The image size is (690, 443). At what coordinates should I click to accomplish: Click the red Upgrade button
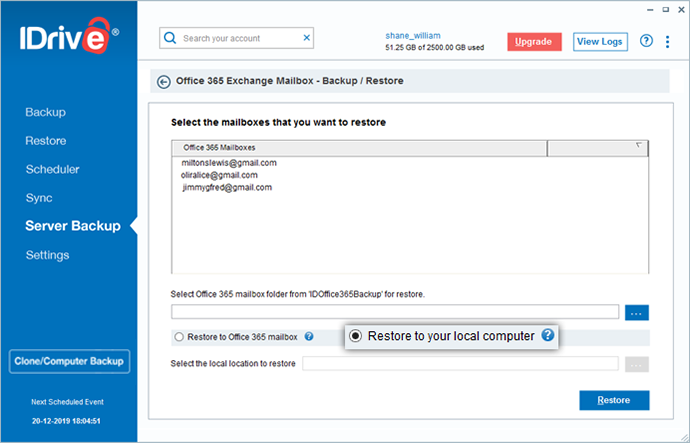534,42
